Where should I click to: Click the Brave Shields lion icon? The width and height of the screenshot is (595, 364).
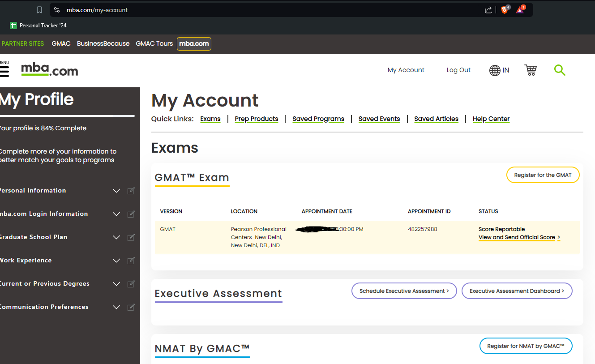tap(505, 10)
